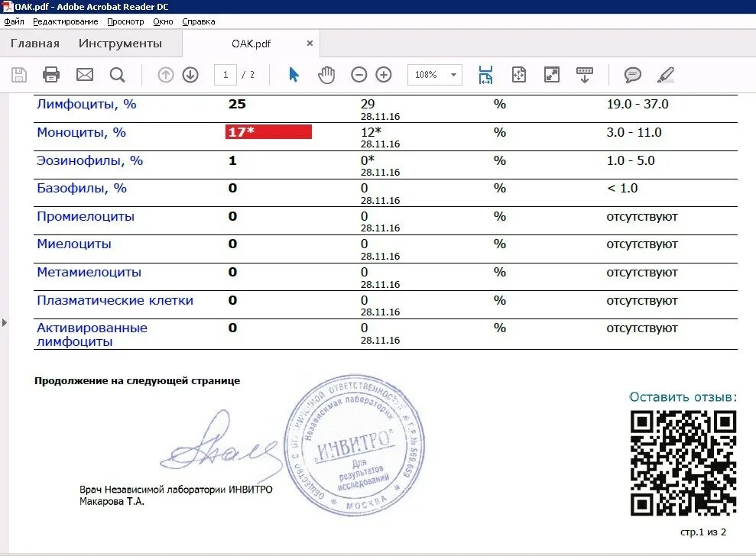Open the Редактирование menu
756x556 pixels.
66,21
